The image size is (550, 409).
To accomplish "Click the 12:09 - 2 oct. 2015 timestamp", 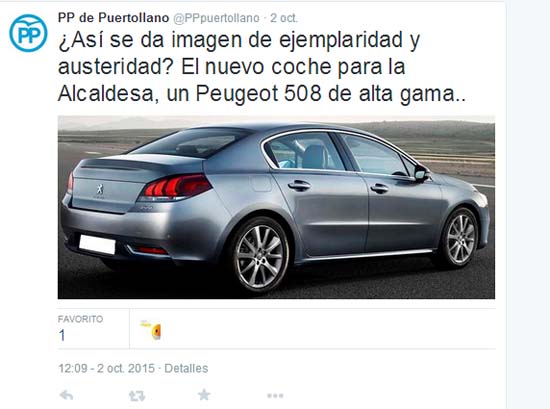I will tap(106, 368).
